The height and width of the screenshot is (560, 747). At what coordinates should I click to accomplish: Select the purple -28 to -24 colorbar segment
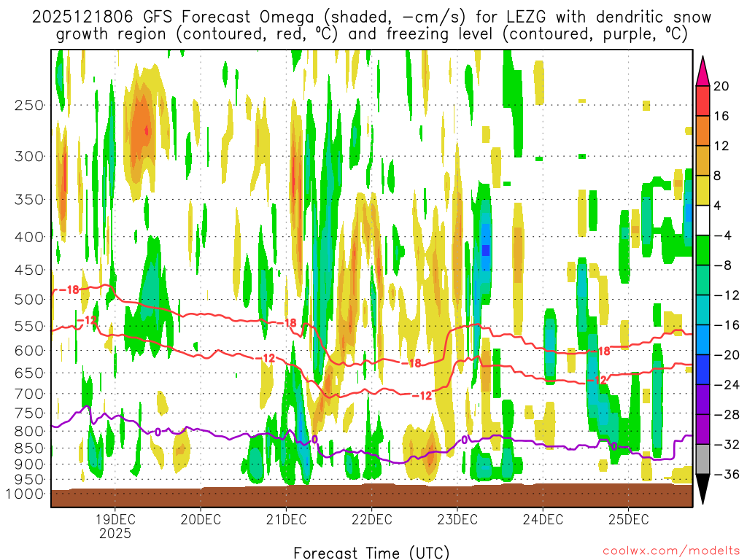pyautogui.click(x=703, y=400)
